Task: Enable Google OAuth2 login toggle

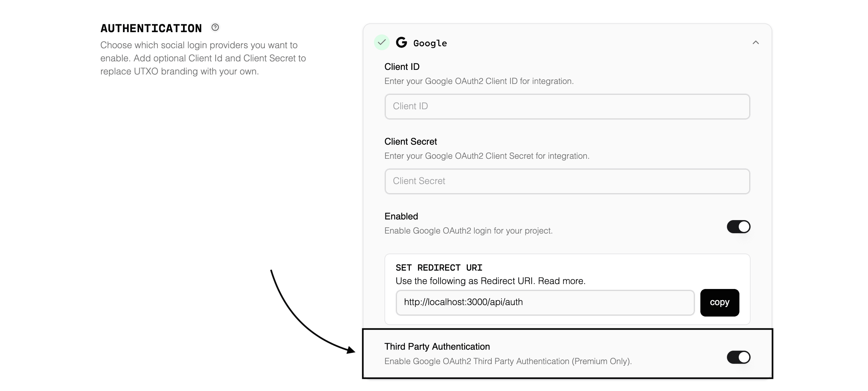Action: pyautogui.click(x=738, y=227)
